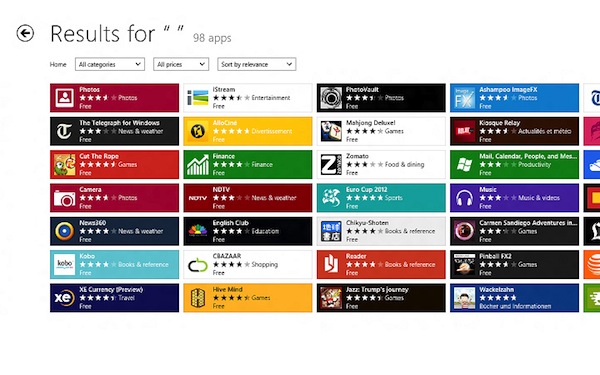Open the Chikyu-Shoten icon
Screen dimensions: 600x375
pos(331,231)
